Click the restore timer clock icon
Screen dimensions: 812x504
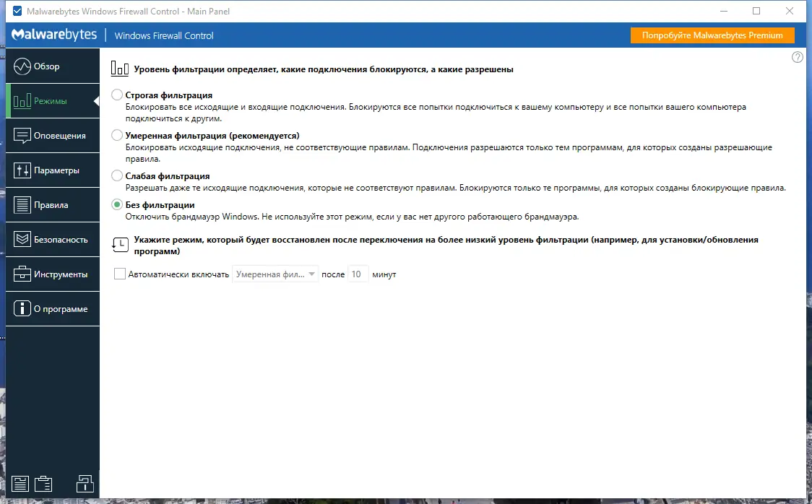pos(120,245)
